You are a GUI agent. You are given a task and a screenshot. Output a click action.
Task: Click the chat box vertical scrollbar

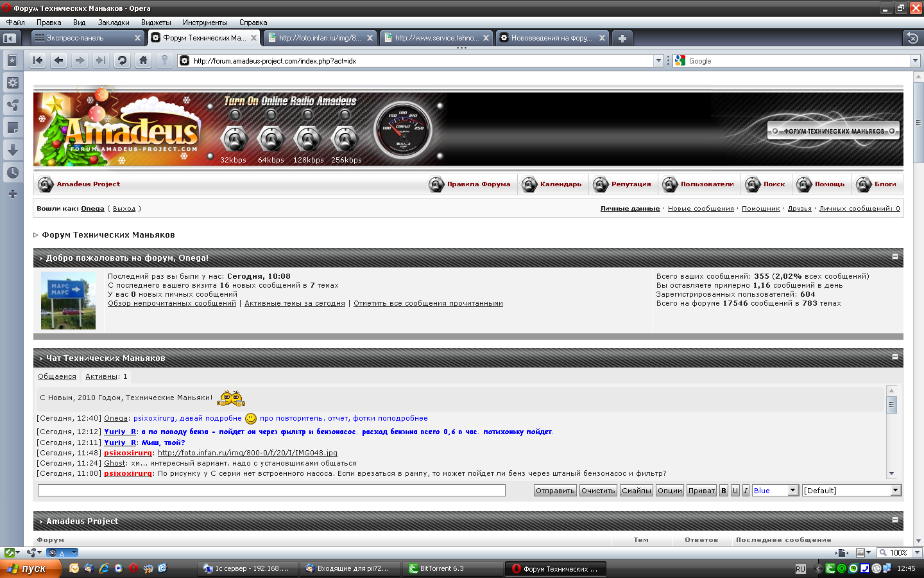891,432
